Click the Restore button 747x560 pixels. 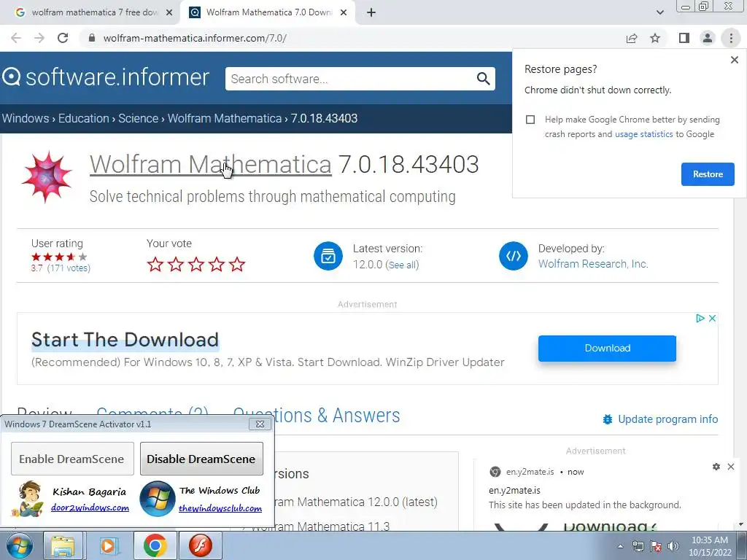[708, 174]
